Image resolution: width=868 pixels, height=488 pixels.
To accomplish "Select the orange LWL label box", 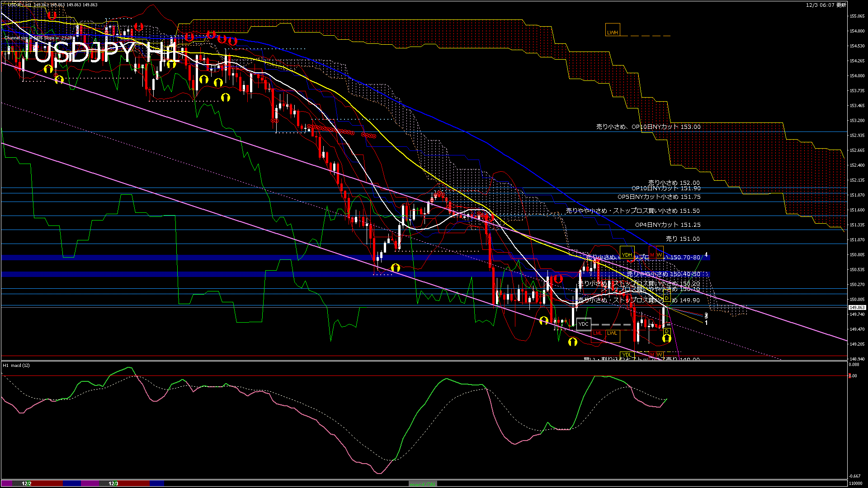I will (612, 336).
